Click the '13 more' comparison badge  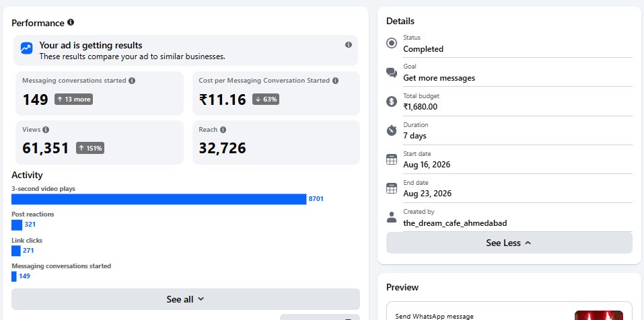coord(73,99)
